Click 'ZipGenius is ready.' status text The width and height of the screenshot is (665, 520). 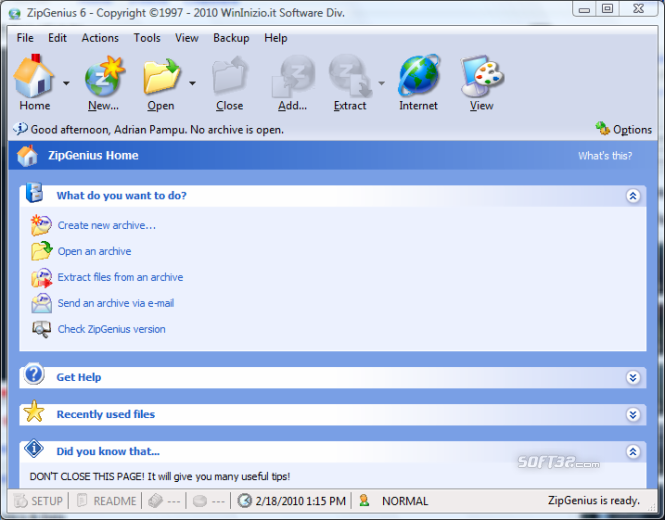coord(594,500)
